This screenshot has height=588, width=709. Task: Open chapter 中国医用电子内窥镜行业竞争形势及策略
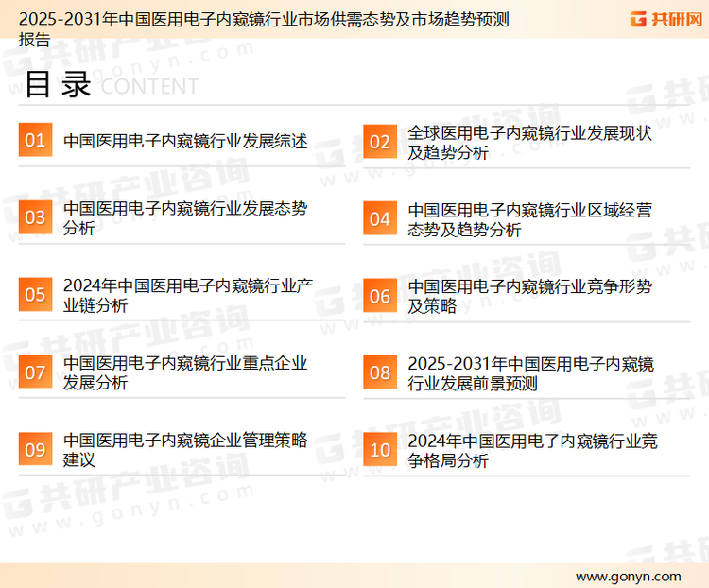click(529, 296)
